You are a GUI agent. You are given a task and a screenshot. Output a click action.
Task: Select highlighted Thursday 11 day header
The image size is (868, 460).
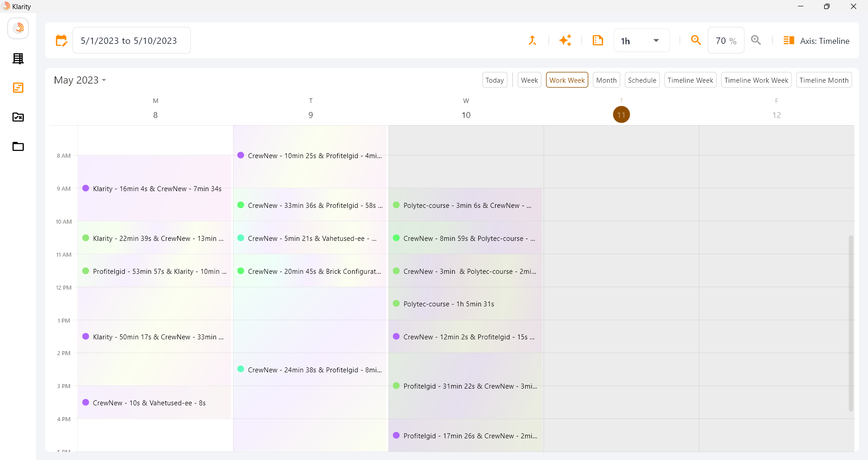(621, 114)
